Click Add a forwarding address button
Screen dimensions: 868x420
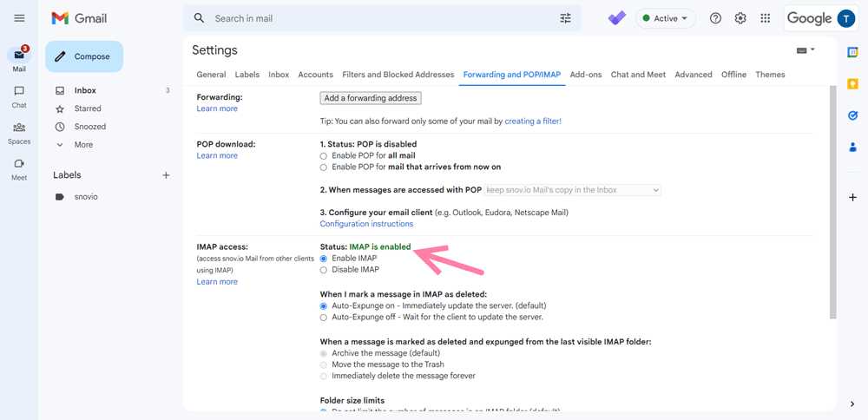[x=371, y=98]
